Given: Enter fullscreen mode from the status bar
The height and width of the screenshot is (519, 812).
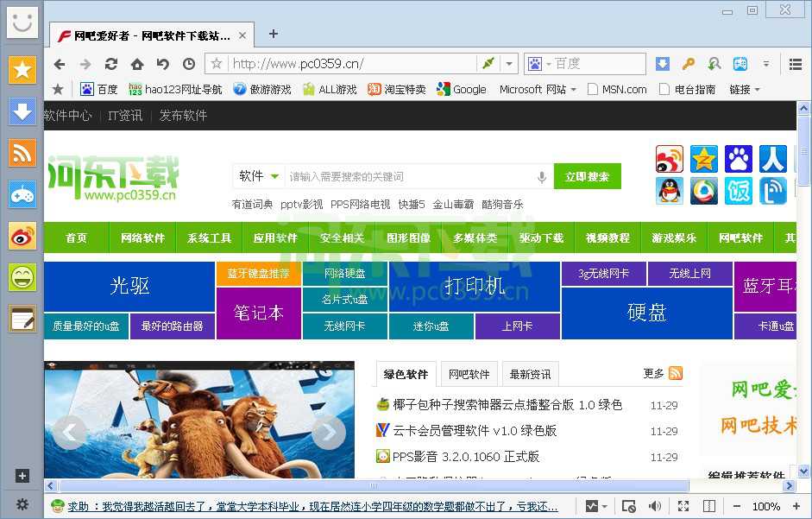Looking at the screenshot, I should click(683, 506).
